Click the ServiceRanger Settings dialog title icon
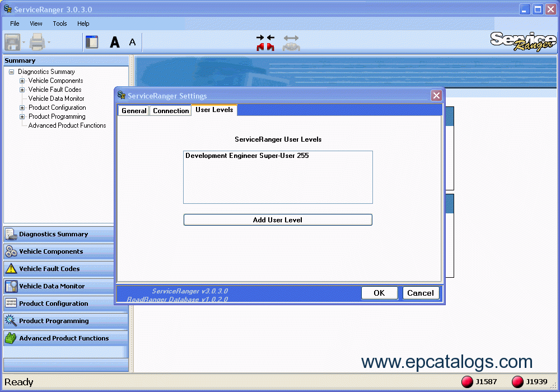 pyautogui.click(x=122, y=95)
